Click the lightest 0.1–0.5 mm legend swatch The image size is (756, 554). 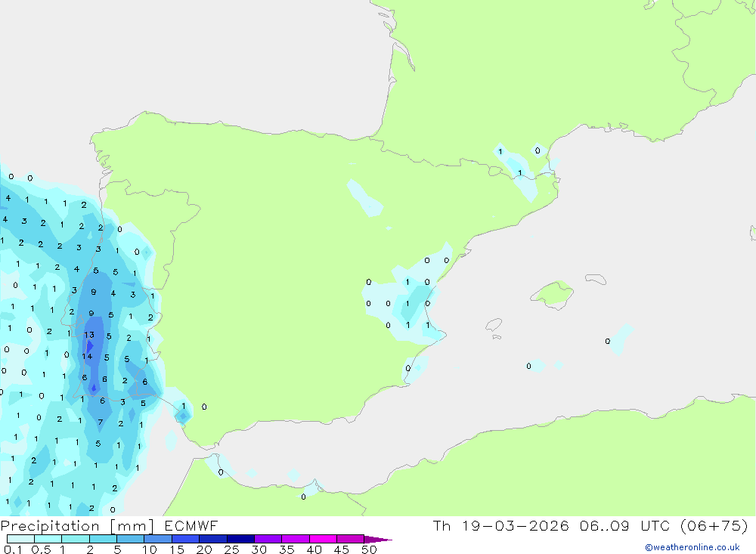(x=20, y=539)
